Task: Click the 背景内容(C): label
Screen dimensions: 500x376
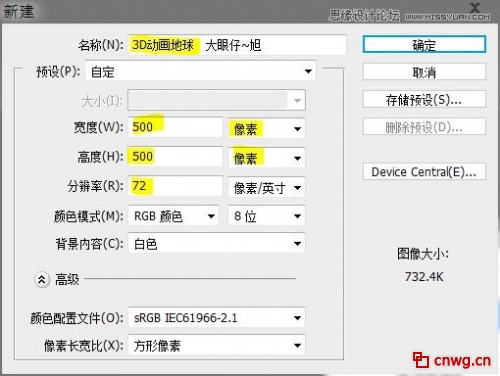Action: point(89,244)
